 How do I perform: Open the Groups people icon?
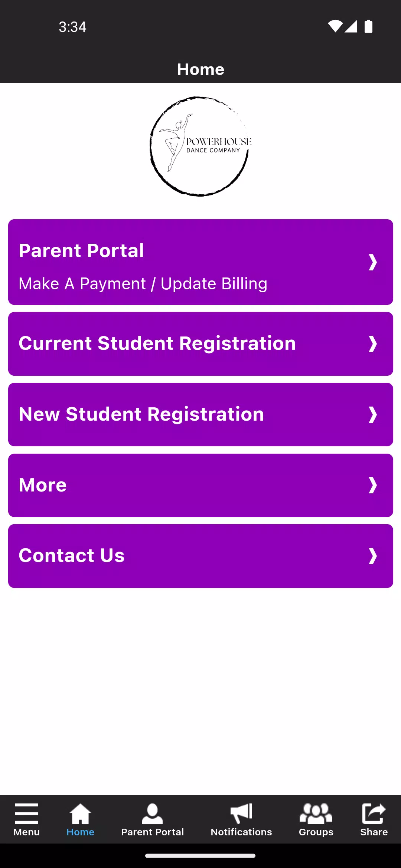pos(316,813)
